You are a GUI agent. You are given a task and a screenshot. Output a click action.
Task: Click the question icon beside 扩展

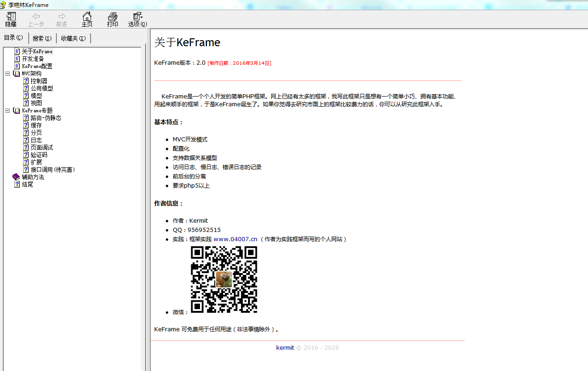(26, 162)
